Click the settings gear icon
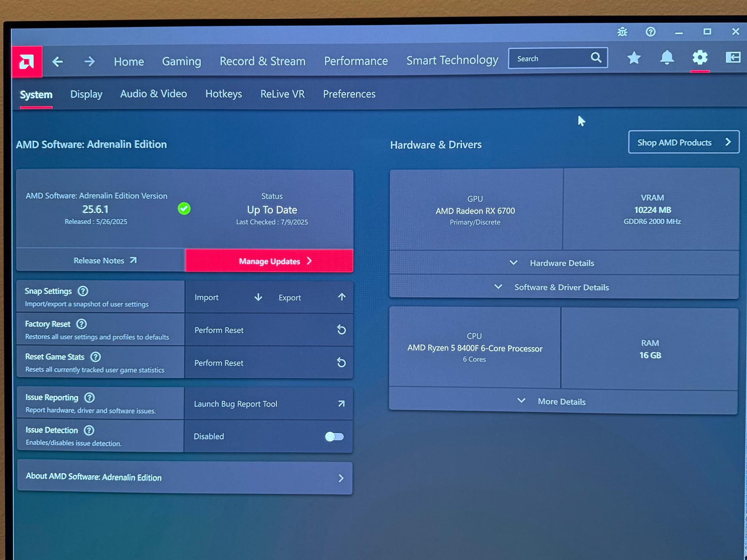This screenshot has width=747, height=560. [x=700, y=58]
